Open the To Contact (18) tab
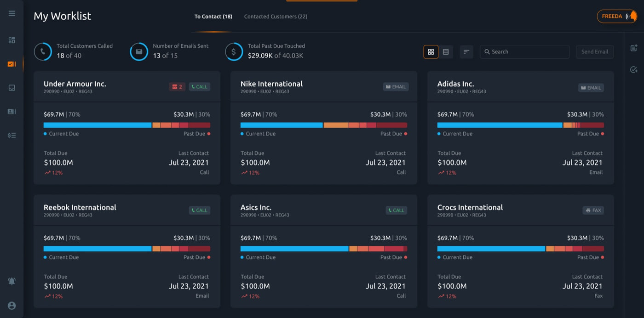This screenshot has height=318, width=644. click(213, 17)
